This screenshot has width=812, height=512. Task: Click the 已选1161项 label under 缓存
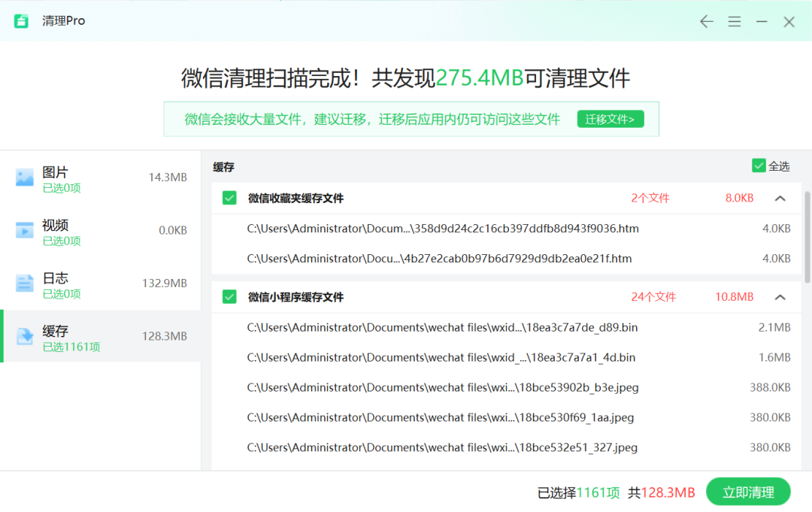71,347
